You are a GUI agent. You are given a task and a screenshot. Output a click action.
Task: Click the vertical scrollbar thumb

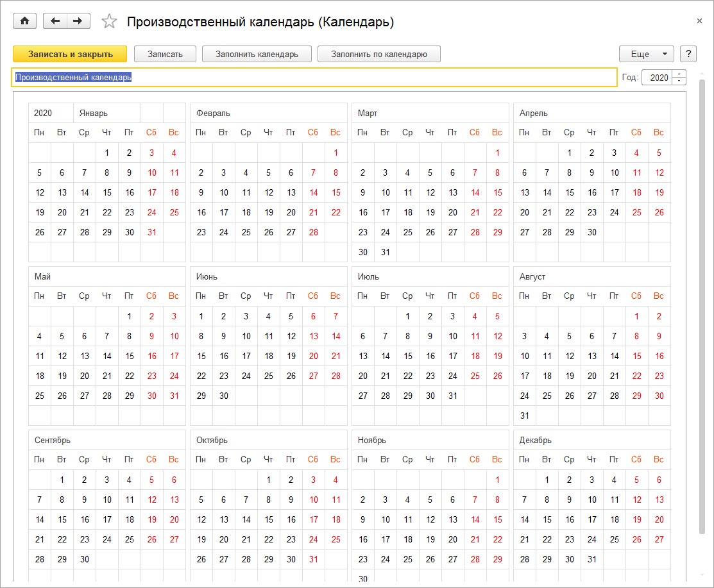pyautogui.click(x=702, y=305)
